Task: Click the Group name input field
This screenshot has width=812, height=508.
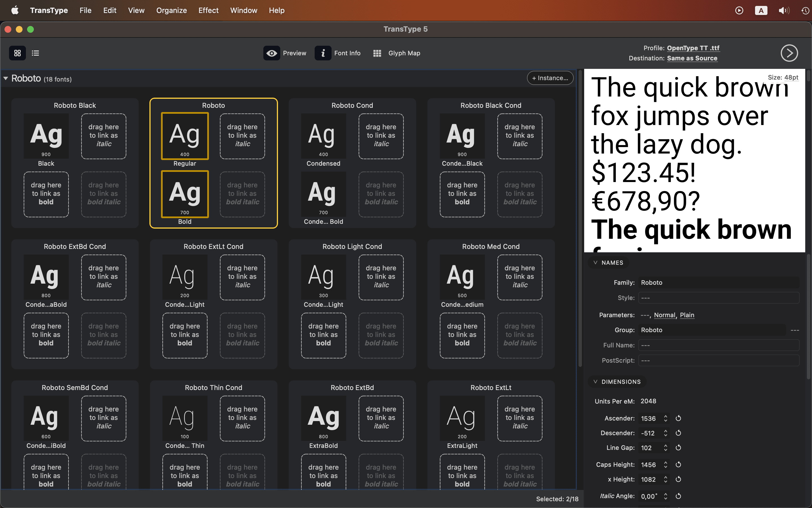Action: coord(711,330)
